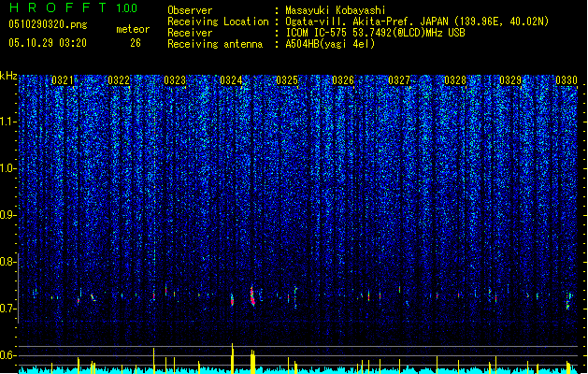Screen dimensions: 588x374
Task: Click the 0327 time marker
Action: tap(399, 80)
